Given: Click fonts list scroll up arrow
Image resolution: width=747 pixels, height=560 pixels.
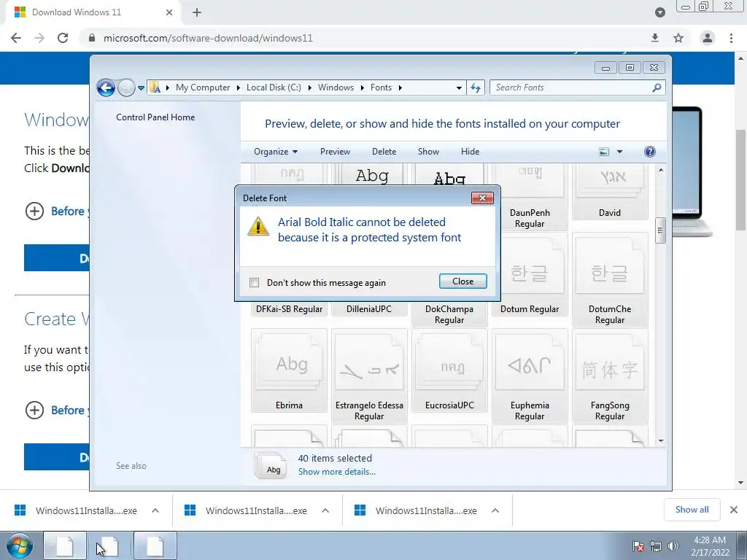Looking at the screenshot, I should point(661,170).
